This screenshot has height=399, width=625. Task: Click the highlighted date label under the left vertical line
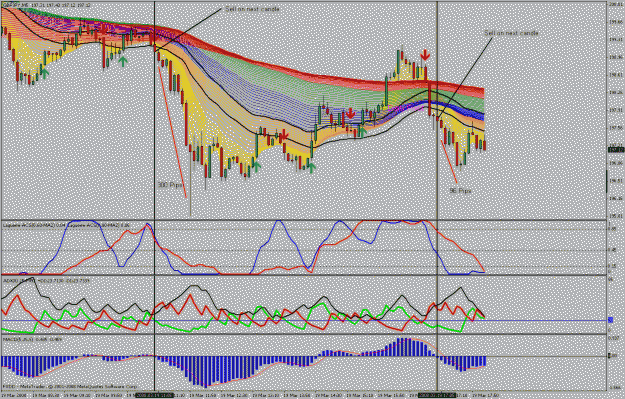pyautogui.click(x=154, y=395)
